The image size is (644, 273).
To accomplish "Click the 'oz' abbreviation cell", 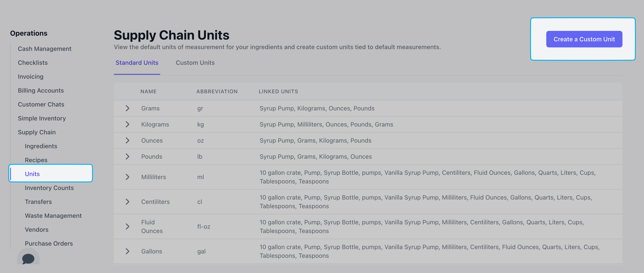I will click(200, 140).
